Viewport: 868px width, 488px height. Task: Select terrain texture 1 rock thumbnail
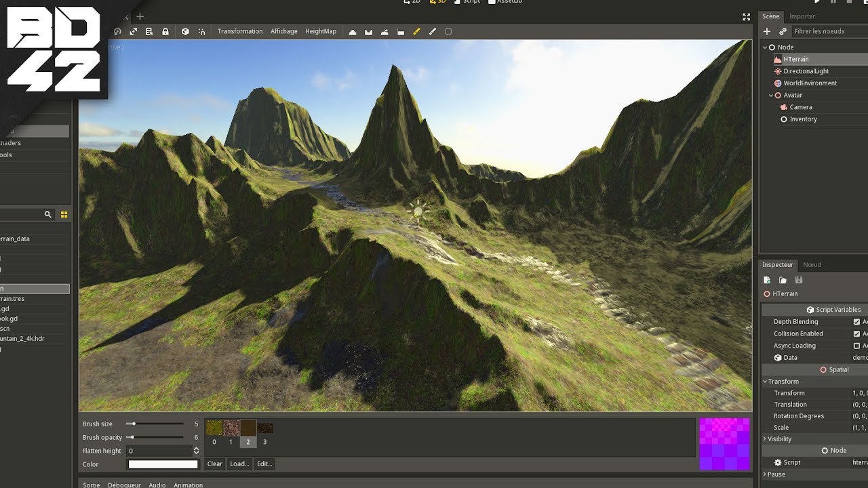pos(231,428)
